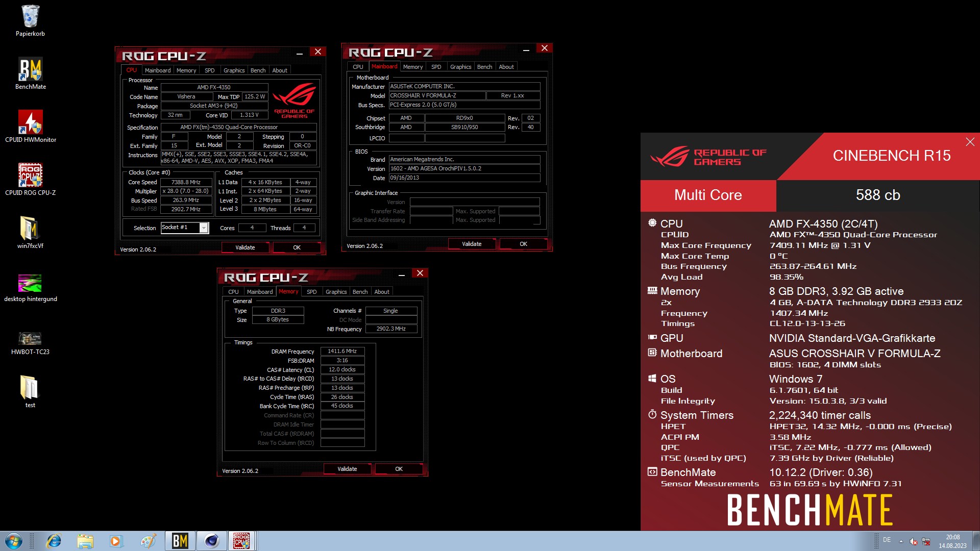Launch Internet Explorer from the taskbar
The image size is (980, 551).
pos(54,541)
